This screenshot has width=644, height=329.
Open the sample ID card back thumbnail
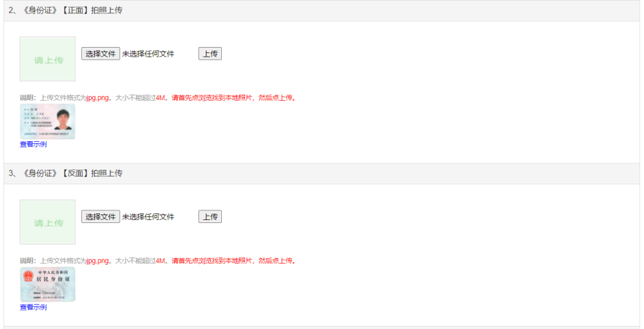click(x=48, y=284)
